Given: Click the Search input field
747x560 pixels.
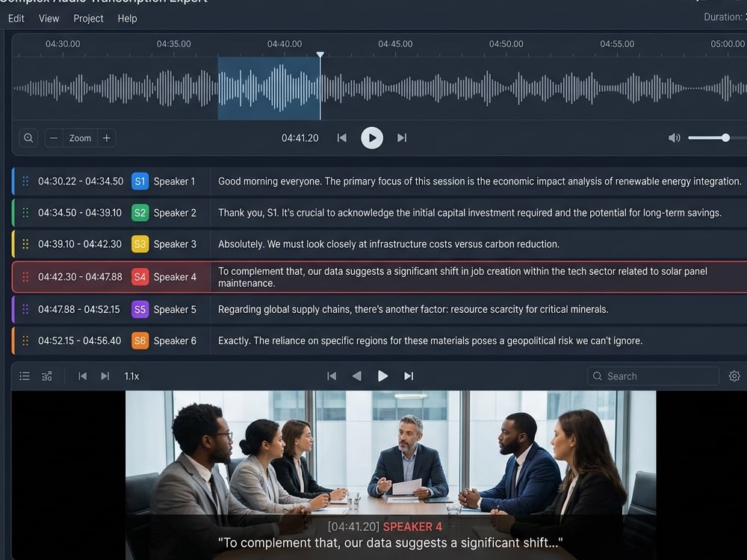Looking at the screenshot, I should [653, 376].
